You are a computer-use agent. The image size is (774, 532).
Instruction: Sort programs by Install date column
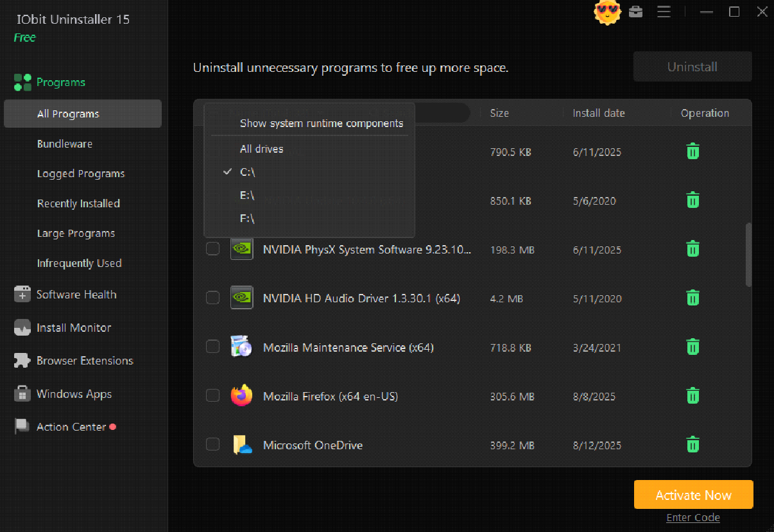click(598, 113)
